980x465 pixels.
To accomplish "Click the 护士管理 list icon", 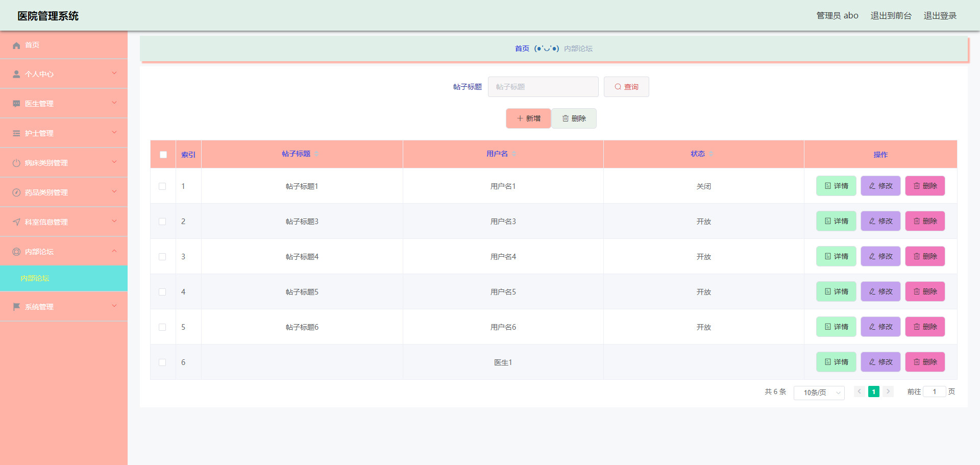I will point(16,133).
